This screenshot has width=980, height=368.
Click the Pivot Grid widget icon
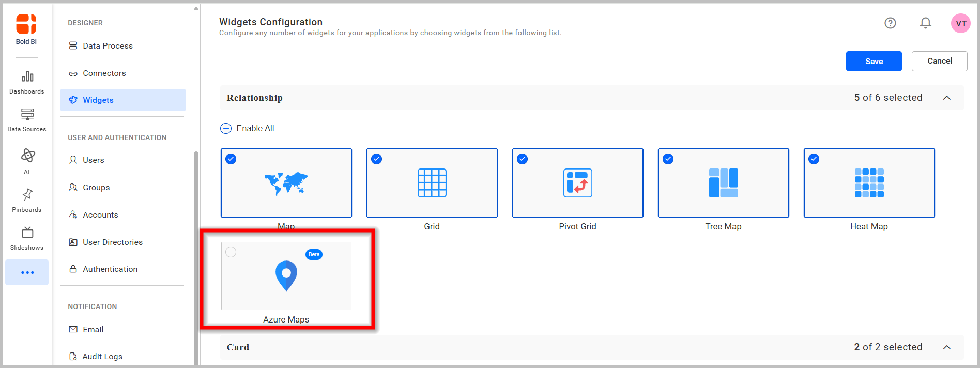(578, 183)
